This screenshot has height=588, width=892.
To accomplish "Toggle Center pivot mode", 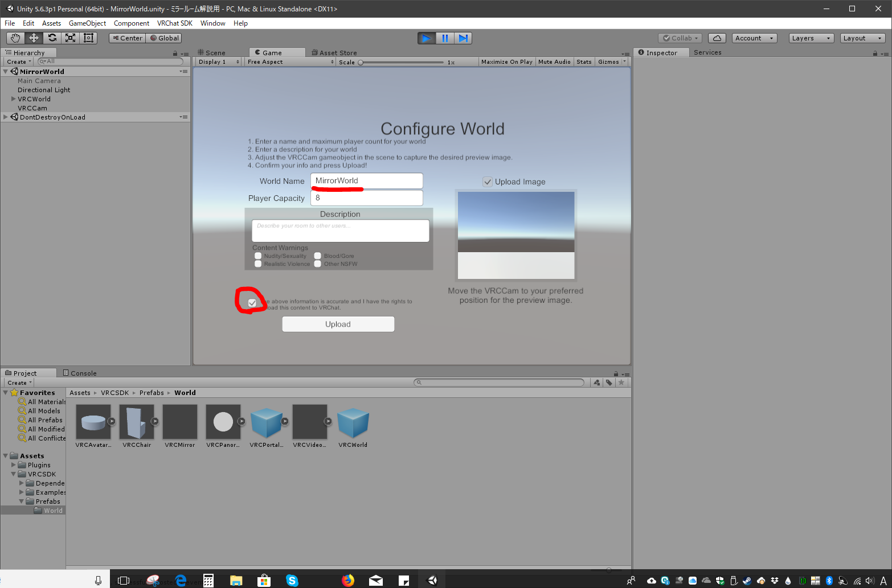I will [128, 38].
